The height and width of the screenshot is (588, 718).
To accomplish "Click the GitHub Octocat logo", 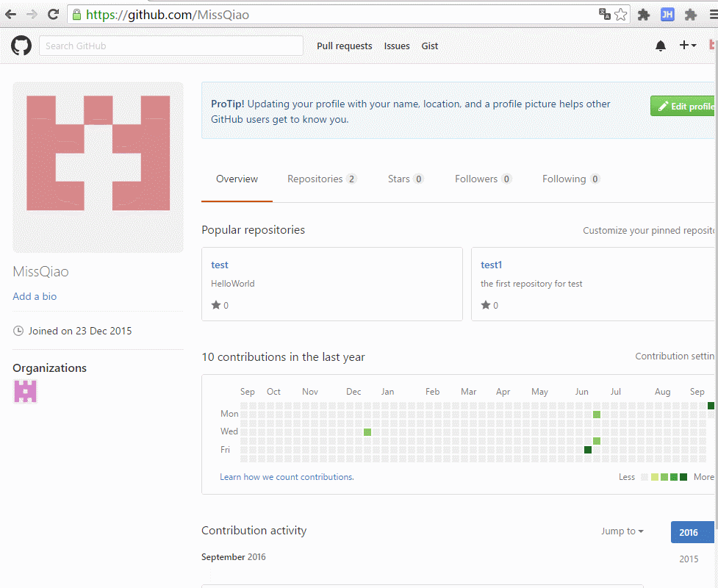I will coord(21,46).
